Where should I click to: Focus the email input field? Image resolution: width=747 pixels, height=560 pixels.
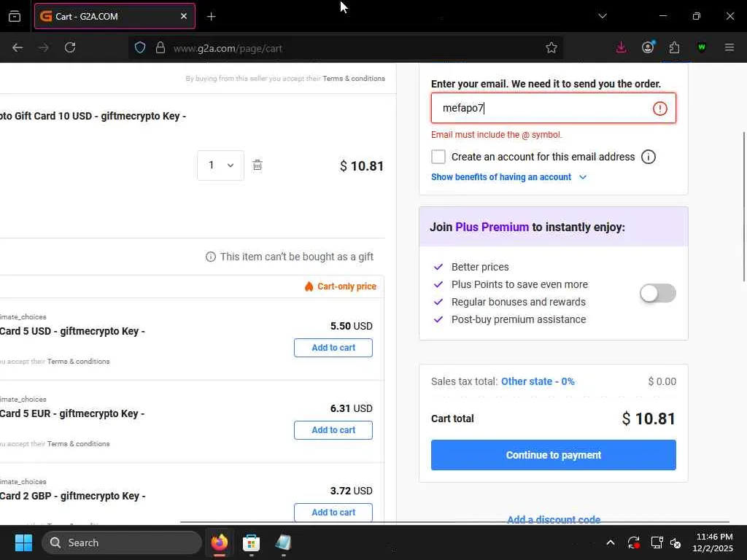(553, 108)
